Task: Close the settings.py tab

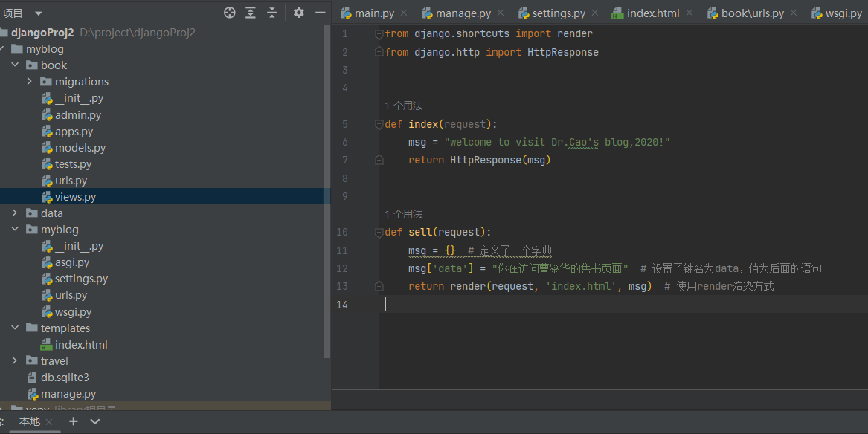Action: pyautogui.click(x=594, y=13)
